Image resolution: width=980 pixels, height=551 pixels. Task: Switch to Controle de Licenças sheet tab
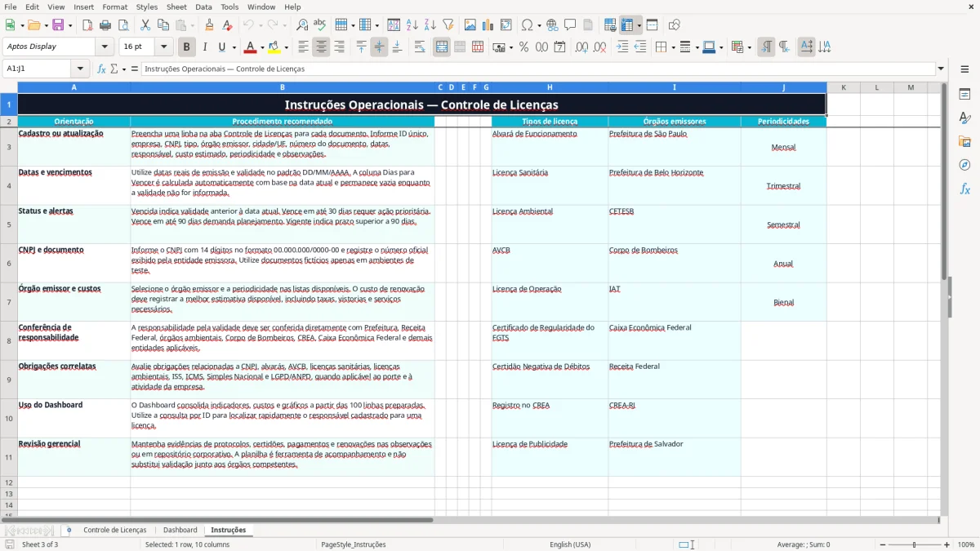(115, 530)
